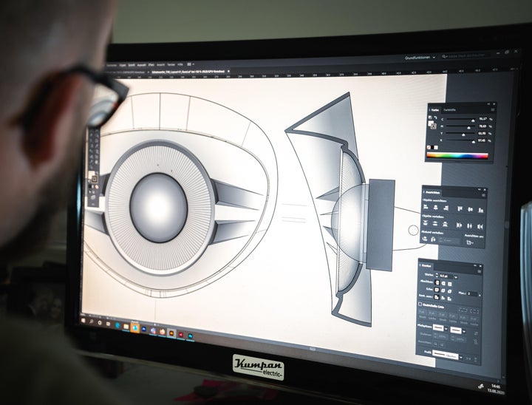Click the Fill/Stroke swatch in the Tools panel
Image resolution: width=532 pixels, height=405 pixels.
pyautogui.click(x=94, y=178)
